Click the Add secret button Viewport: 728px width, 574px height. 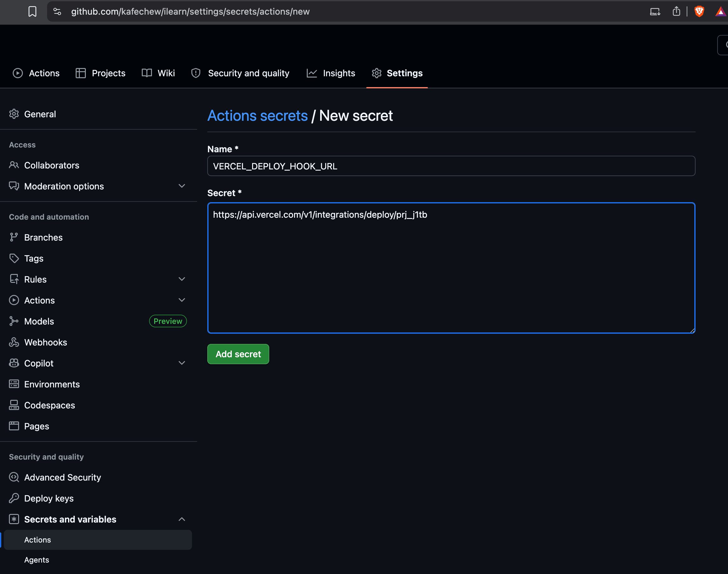(238, 354)
